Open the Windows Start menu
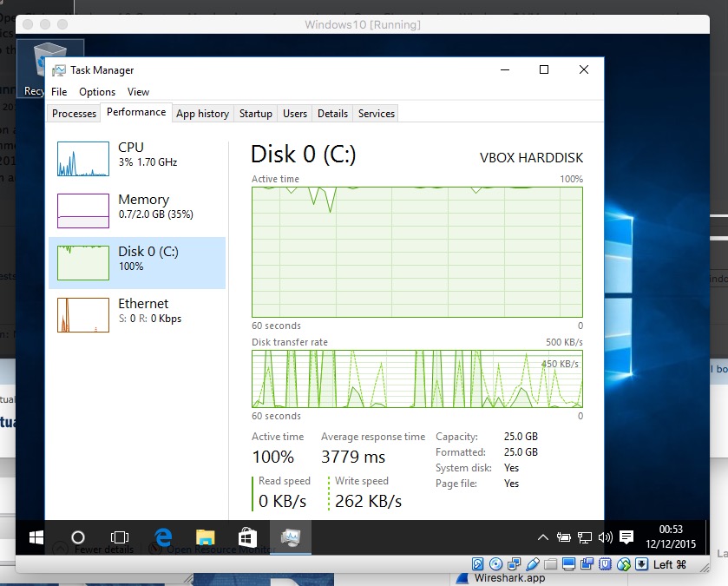Viewport: 728px width, 586px height. (36, 537)
